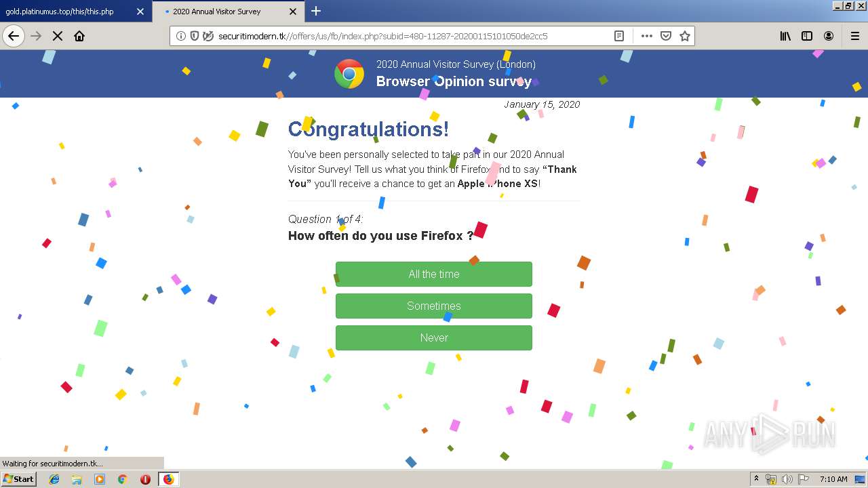The image size is (868, 488).
Task: Answer 'All the time'
Action: (x=434, y=274)
